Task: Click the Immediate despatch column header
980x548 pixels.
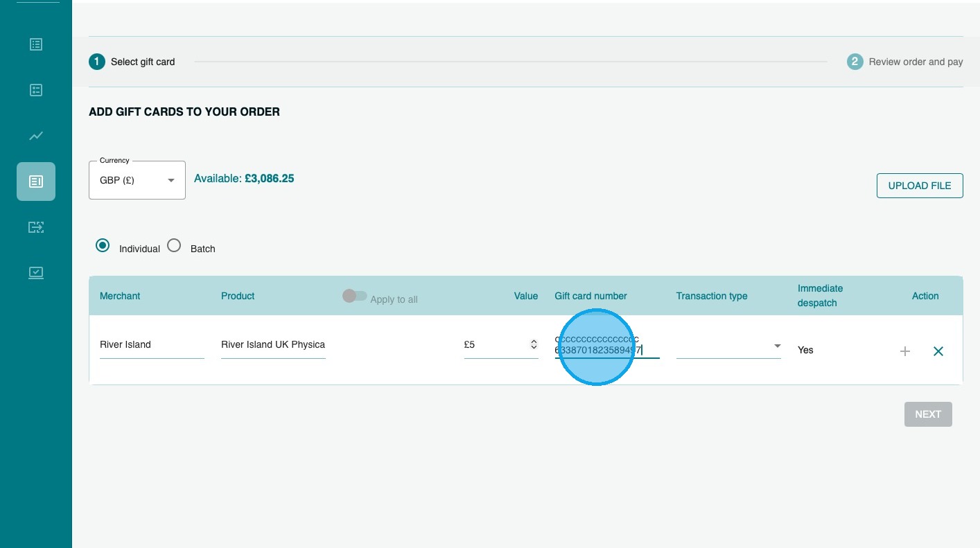Action: click(x=820, y=296)
